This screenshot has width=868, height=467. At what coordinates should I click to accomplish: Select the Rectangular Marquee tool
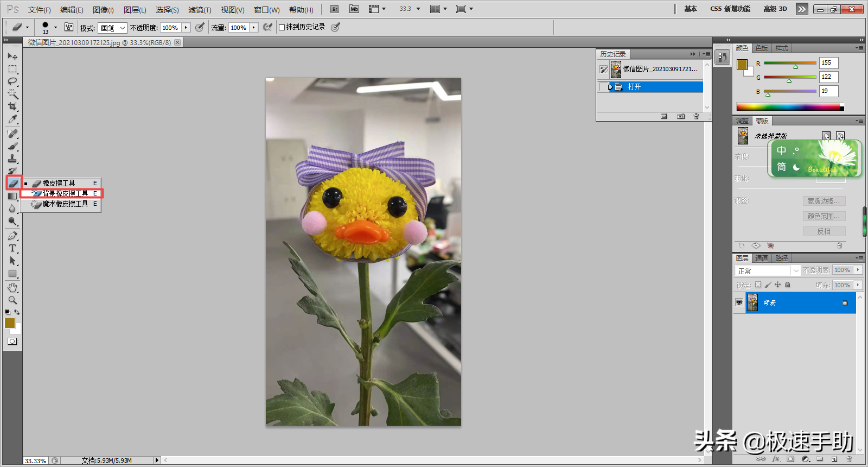[x=12, y=69]
